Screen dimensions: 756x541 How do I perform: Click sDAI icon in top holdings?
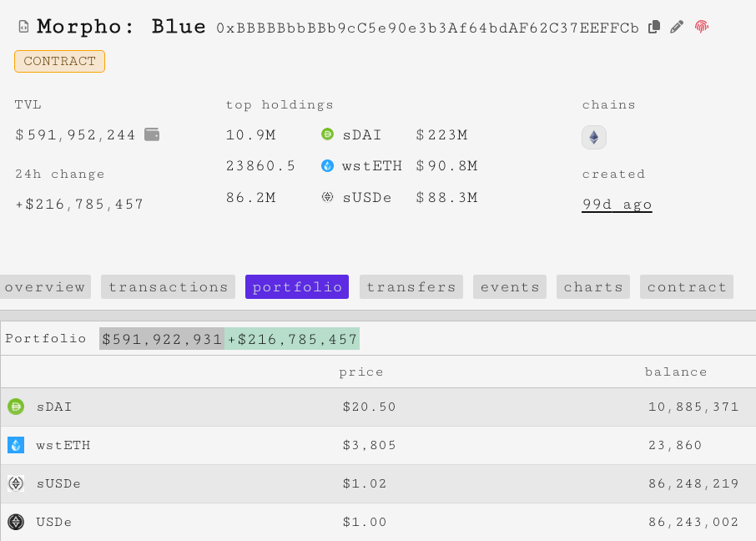(327, 134)
